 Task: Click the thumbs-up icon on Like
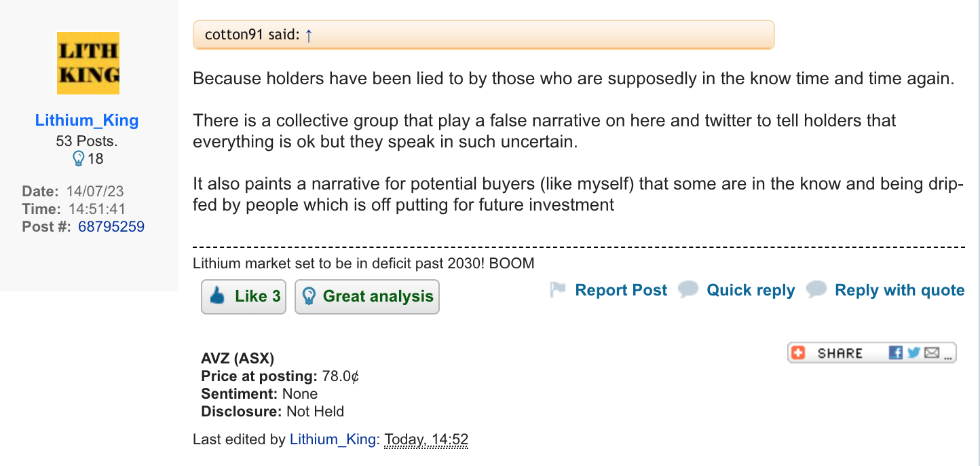[x=218, y=296]
